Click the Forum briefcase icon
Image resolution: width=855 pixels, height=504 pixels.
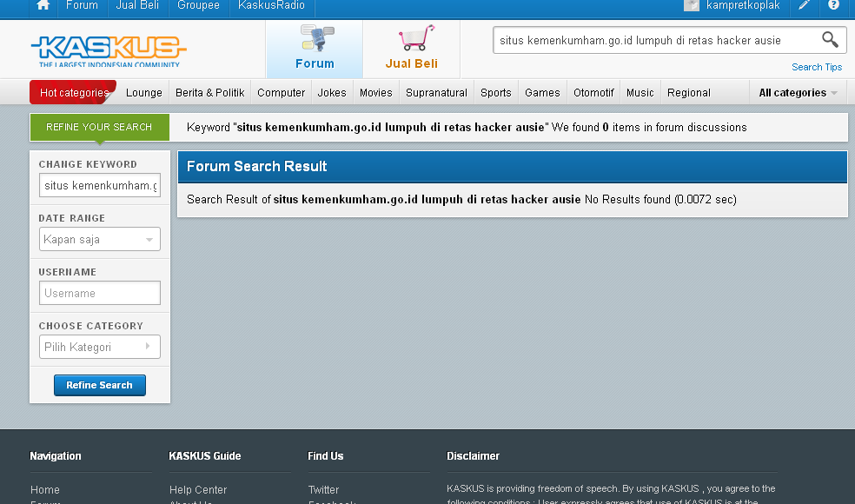click(315, 39)
